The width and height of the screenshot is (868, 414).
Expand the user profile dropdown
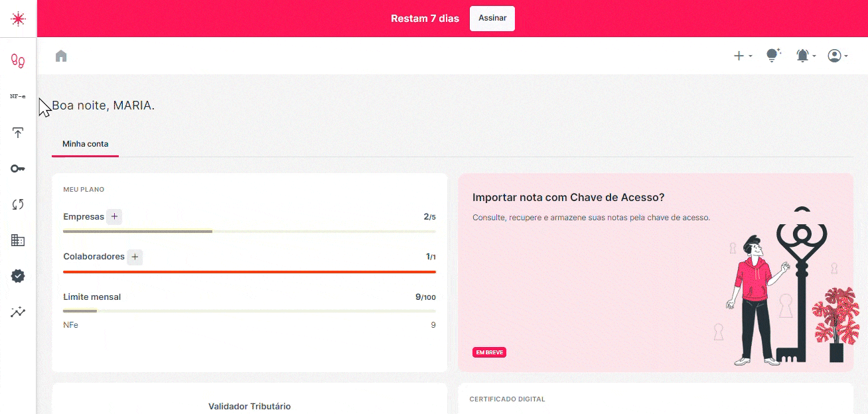[x=837, y=56]
